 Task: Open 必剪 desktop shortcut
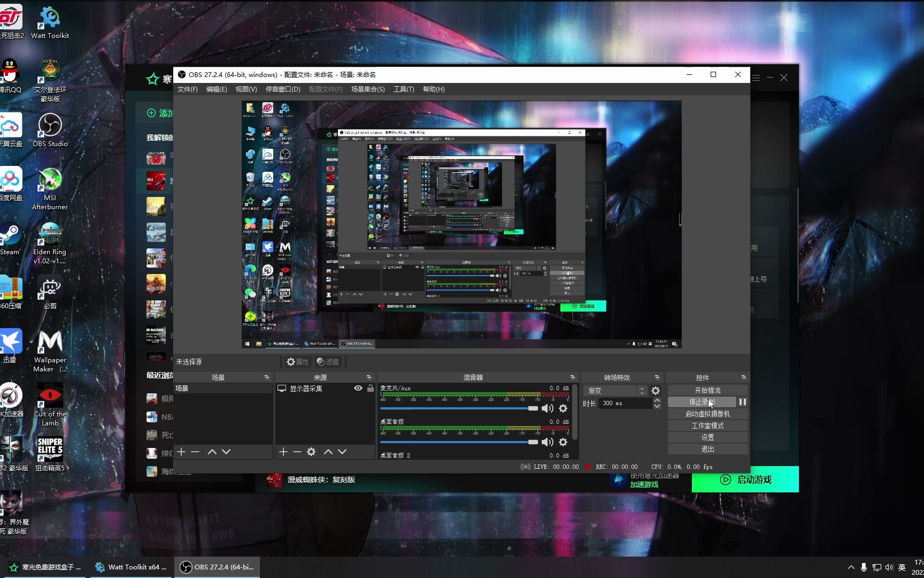pos(50,292)
